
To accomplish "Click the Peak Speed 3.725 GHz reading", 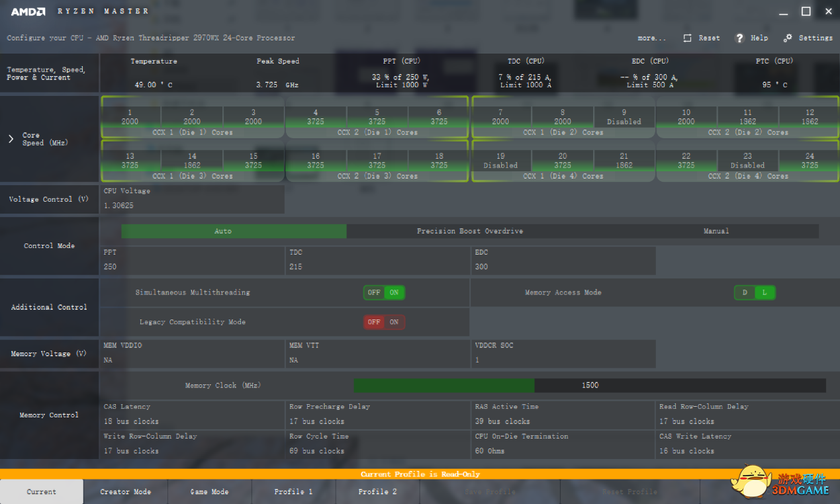I will click(277, 85).
